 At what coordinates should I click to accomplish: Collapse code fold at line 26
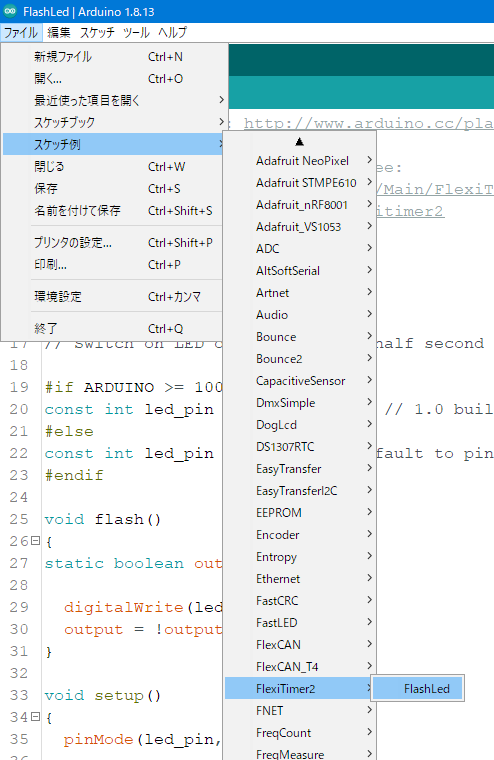pyautogui.click(x=35, y=540)
